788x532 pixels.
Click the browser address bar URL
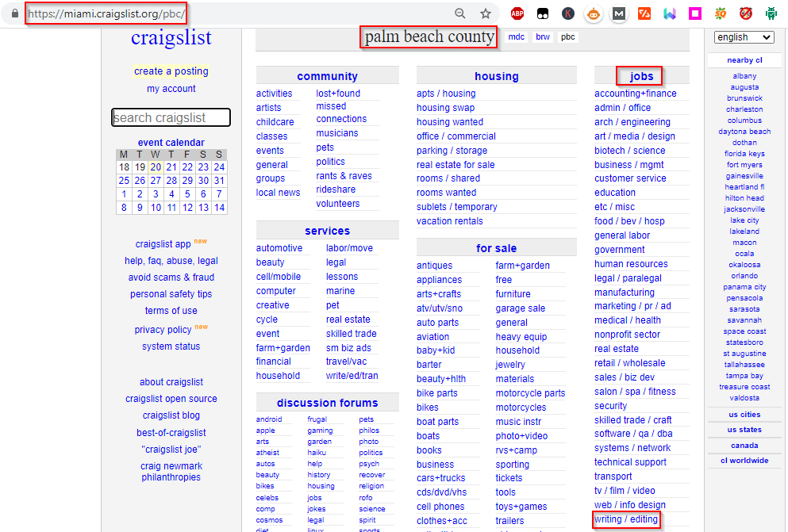106,13
